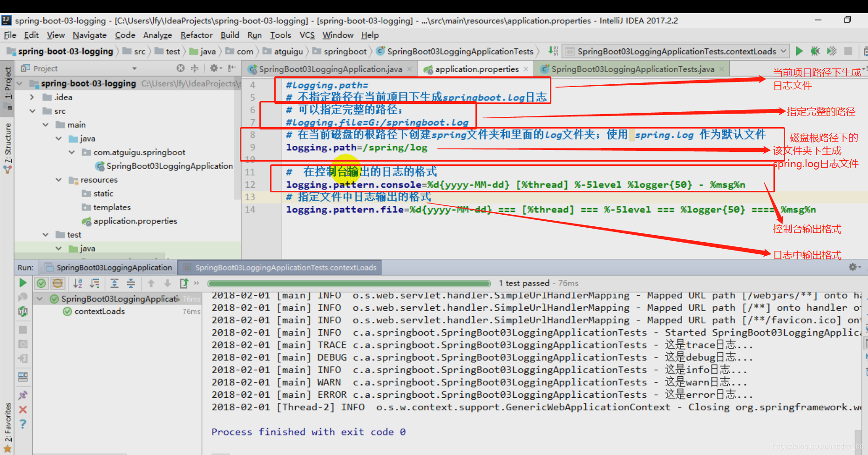Rerun tests in Run panel

tap(22, 283)
